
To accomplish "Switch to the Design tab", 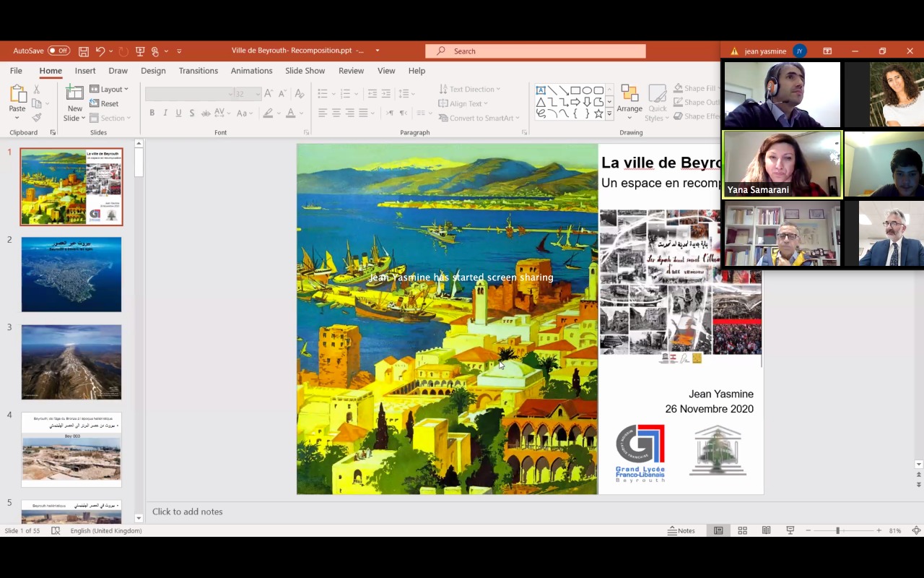I will 153,71.
